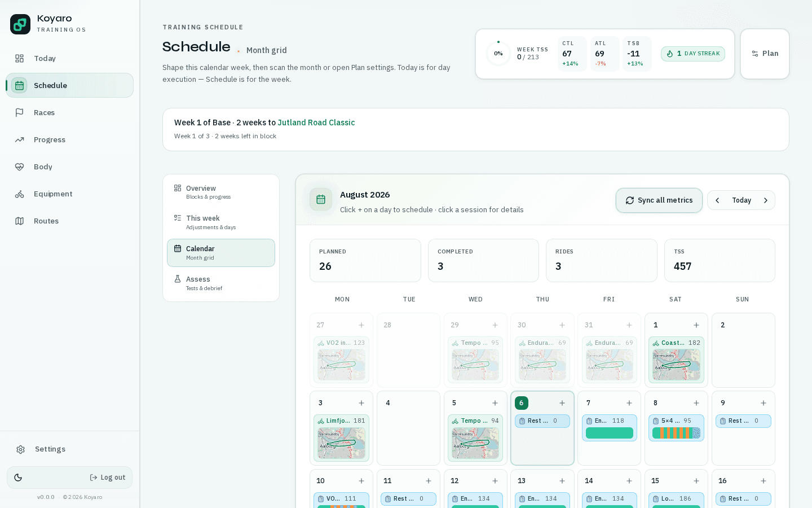Open the Plan settings button
This screenshot has width=812, height=508.
(765, 54)
